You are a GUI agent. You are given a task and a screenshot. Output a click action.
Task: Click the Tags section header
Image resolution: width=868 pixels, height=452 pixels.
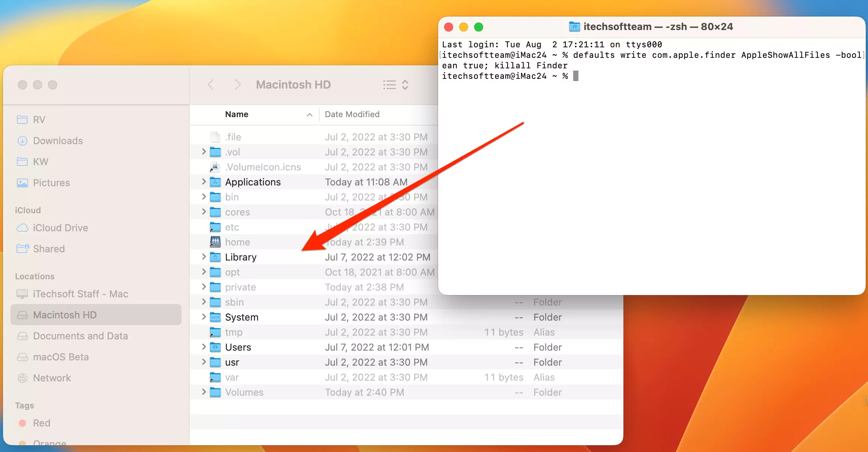point(24,405)
